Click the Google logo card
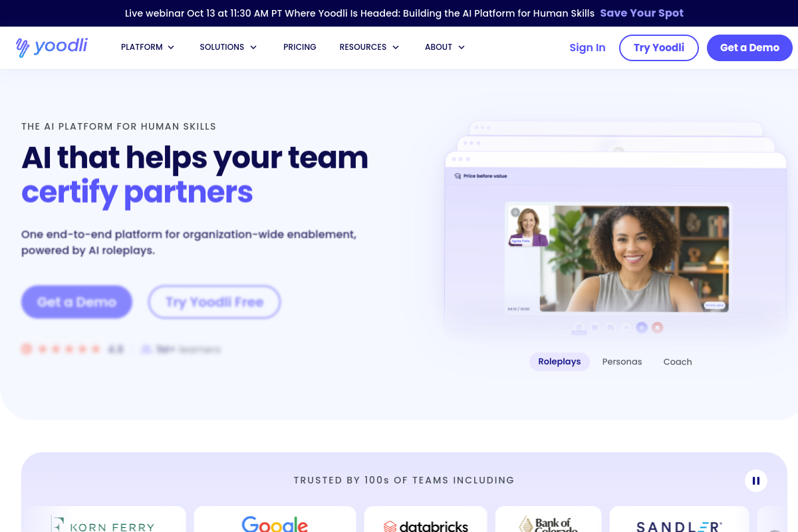 tap(275, 519)
